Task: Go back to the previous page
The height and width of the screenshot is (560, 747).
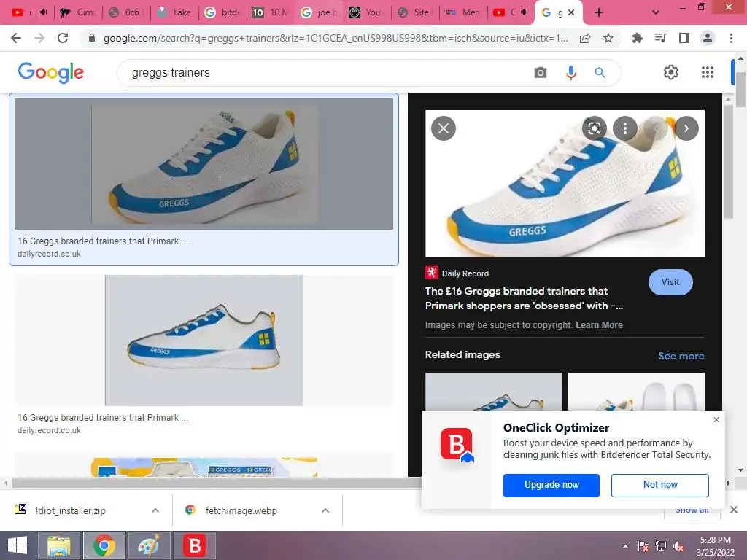Action: [x=16, y=38]
